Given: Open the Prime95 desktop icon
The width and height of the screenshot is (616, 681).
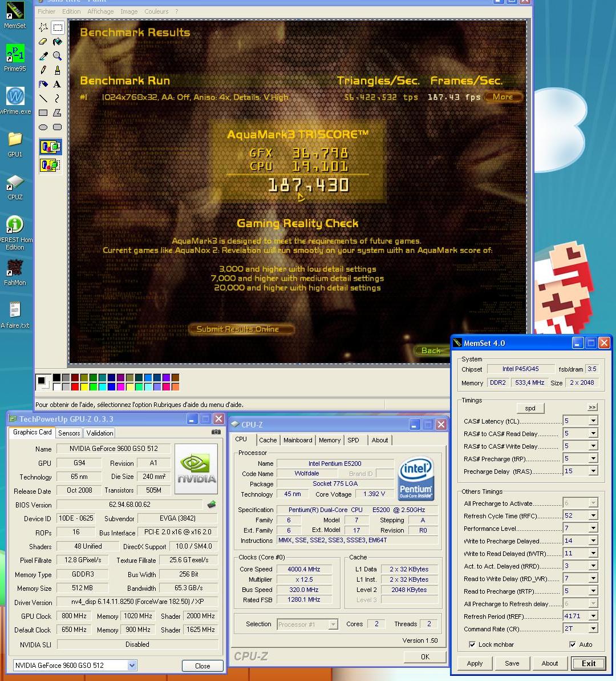Looking at the screenshot, I should (x=15, y=58).
